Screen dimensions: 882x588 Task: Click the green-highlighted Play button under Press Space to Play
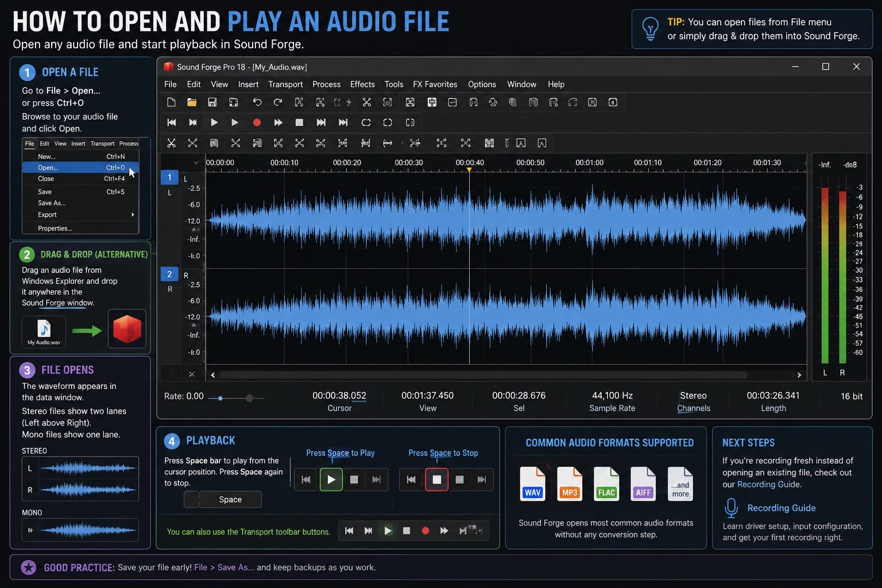point(331,479)
